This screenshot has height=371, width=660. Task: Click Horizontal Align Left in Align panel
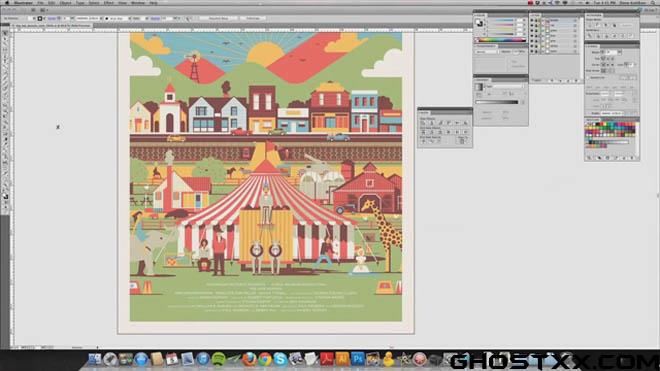(x=422, y=123)
